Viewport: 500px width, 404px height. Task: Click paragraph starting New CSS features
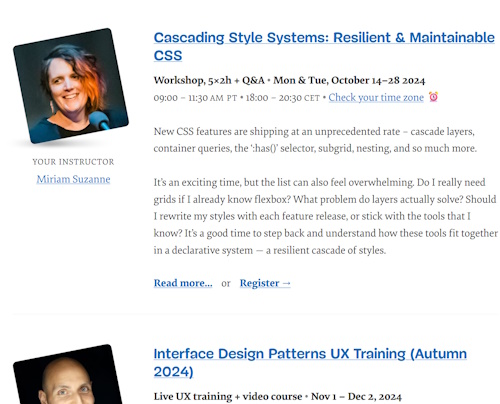point(315,140)
